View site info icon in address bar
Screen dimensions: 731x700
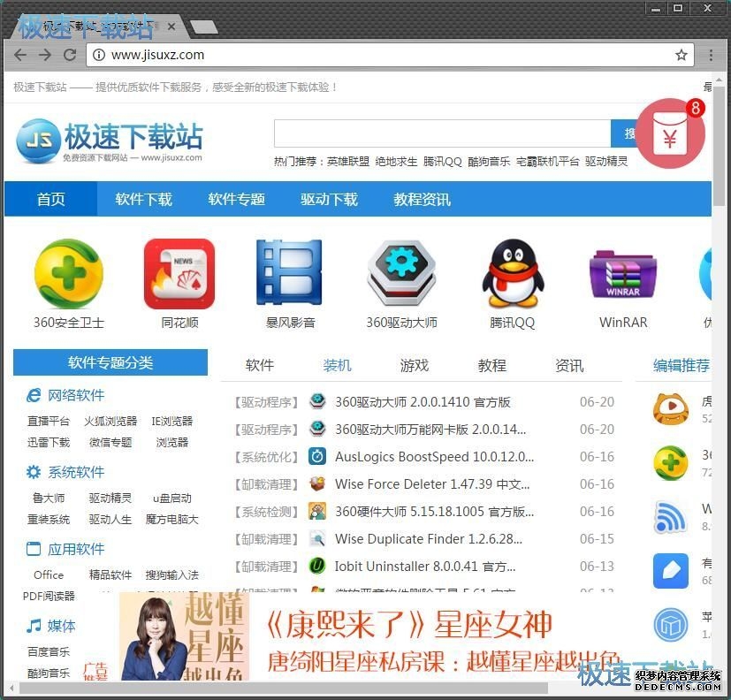(98, 55)
